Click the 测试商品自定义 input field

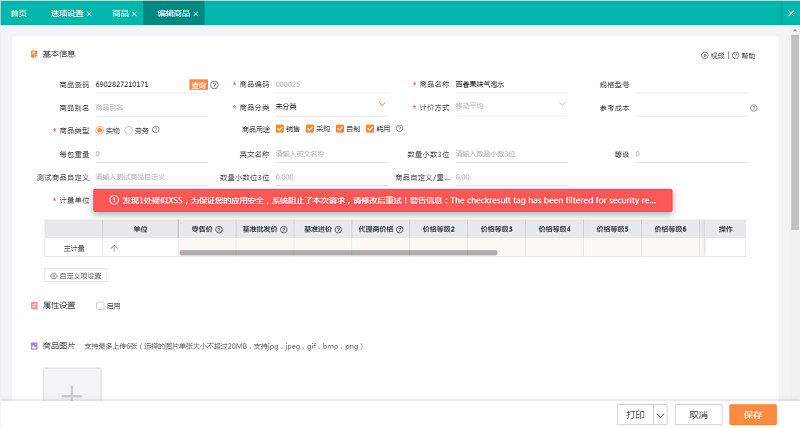pos(152,178)
